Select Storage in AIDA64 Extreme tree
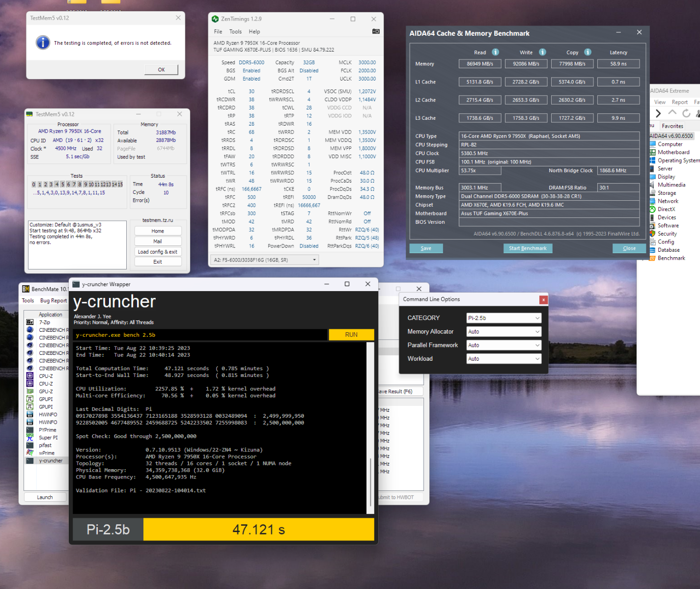 (x=667, y=193)
